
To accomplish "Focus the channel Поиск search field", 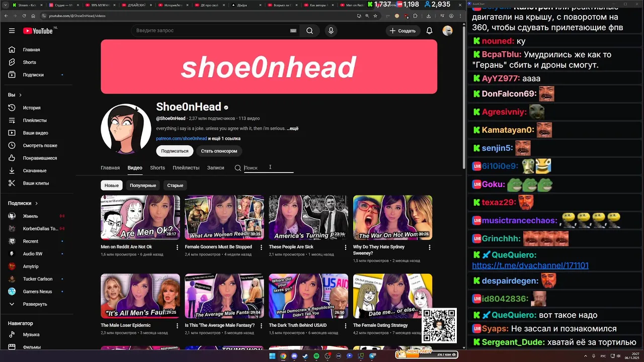I will (269, 168).
